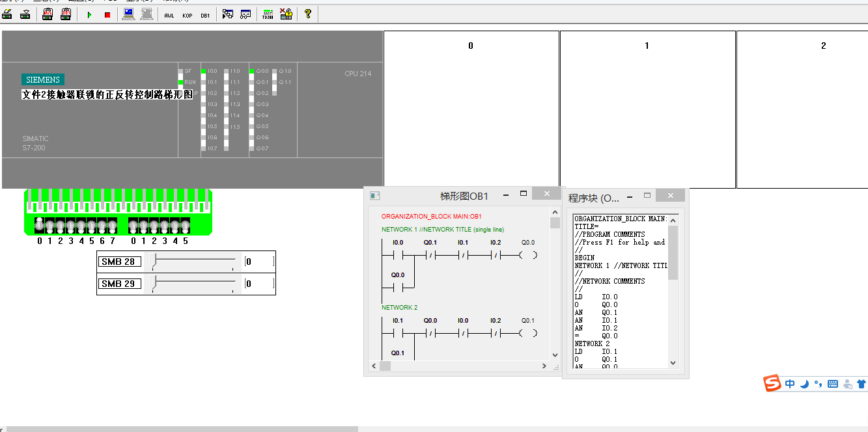Viewport: 868px width, 432px height.
Task: Click the IME shirt skin icon
Action: [x=861, y=384]
